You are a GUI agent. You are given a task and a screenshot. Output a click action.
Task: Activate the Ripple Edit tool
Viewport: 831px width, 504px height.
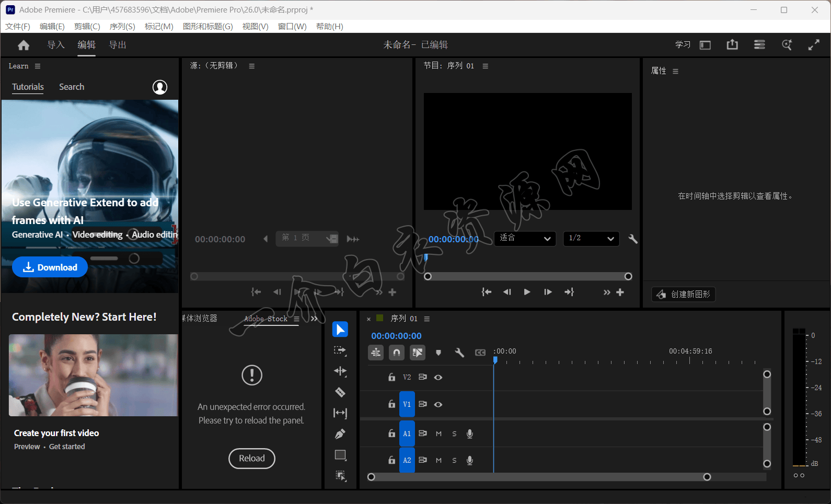click(x=340, y=371)
